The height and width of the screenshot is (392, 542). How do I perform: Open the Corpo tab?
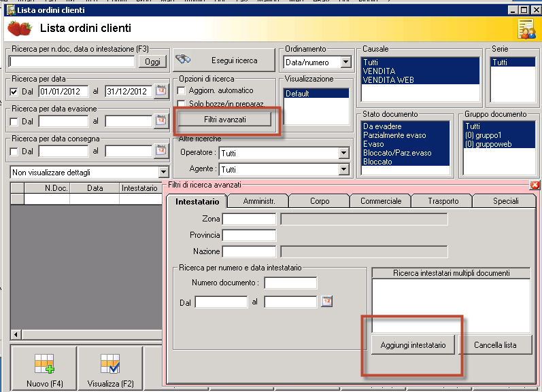click(320, 201)
